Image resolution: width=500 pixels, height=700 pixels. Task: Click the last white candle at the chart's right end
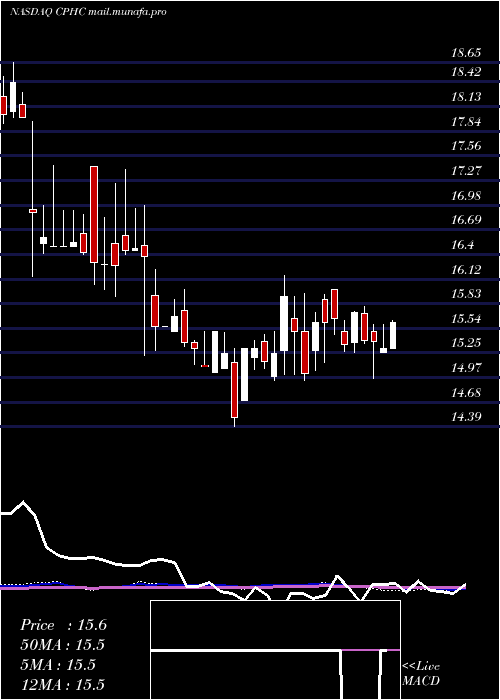[x=393, y=335]
